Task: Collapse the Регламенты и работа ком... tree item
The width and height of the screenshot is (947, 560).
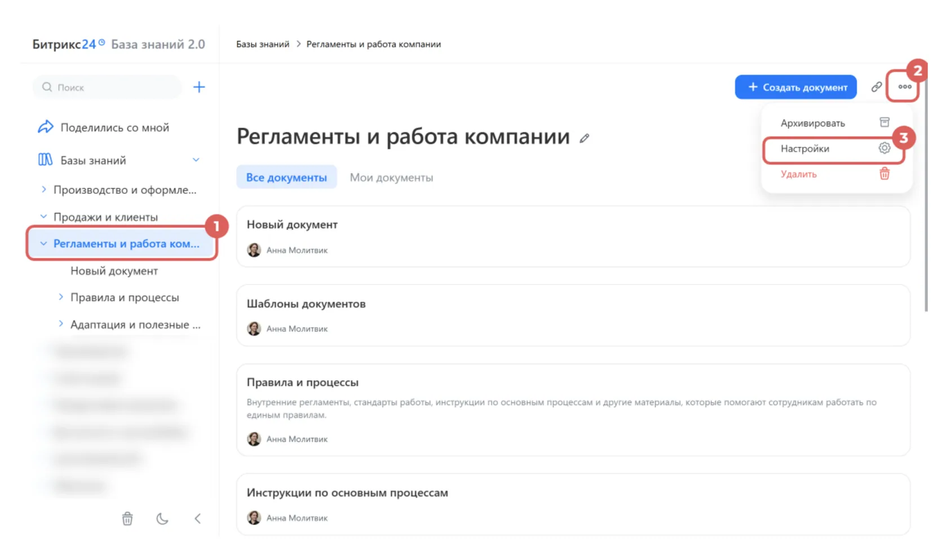Action: click(x=43, y=244)
